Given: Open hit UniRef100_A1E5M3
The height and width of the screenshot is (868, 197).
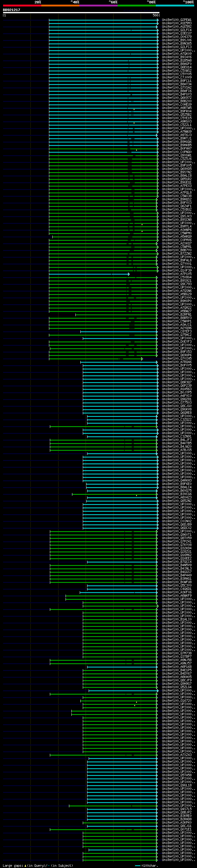Looking at the screenshot, I should pyautogui.click(x=176, y=23).
